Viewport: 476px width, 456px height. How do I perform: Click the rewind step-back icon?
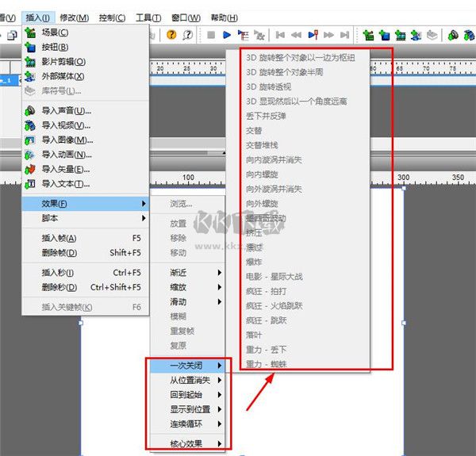click(x=296, y=35)
